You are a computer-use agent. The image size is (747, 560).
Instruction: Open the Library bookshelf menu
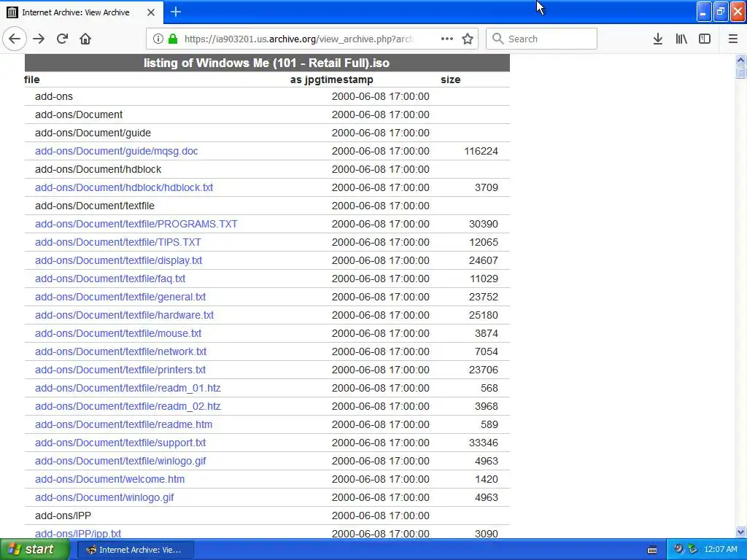pos(681,39)
